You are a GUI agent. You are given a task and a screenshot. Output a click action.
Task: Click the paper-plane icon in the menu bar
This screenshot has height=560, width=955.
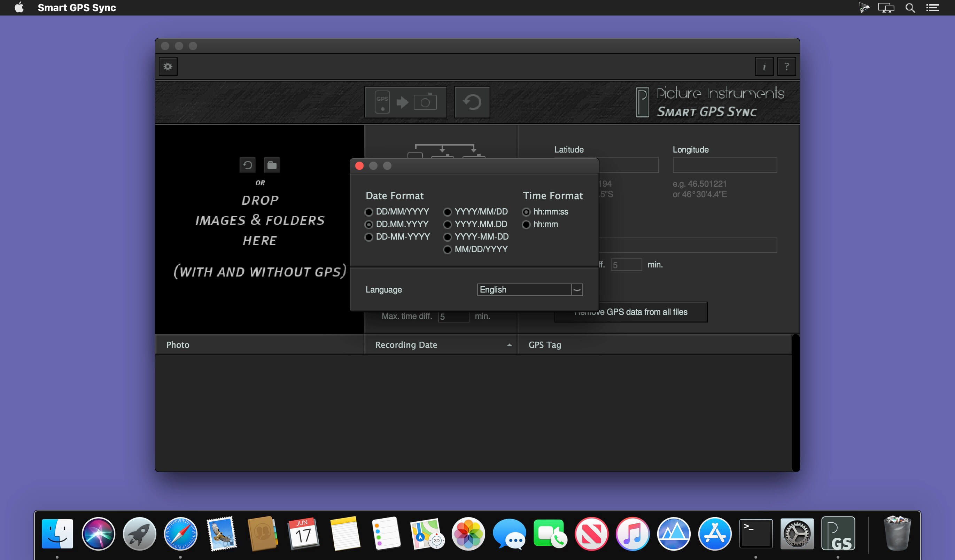point(864,8)
